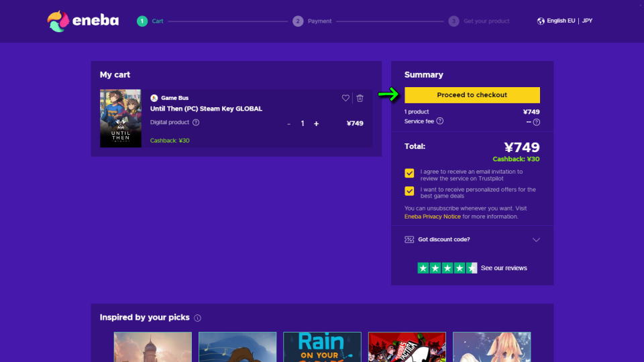Open Until Then (PC) Steam Key GLOBAL title
Viewport: 644px width, 362px height.
coord(206,109)
